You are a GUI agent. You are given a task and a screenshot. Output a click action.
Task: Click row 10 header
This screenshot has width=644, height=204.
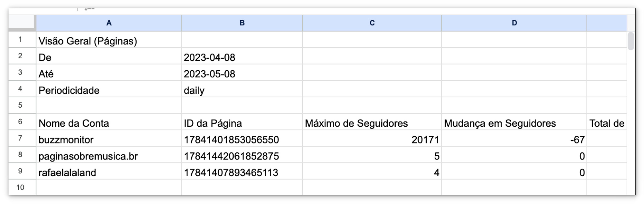(20, 188)
